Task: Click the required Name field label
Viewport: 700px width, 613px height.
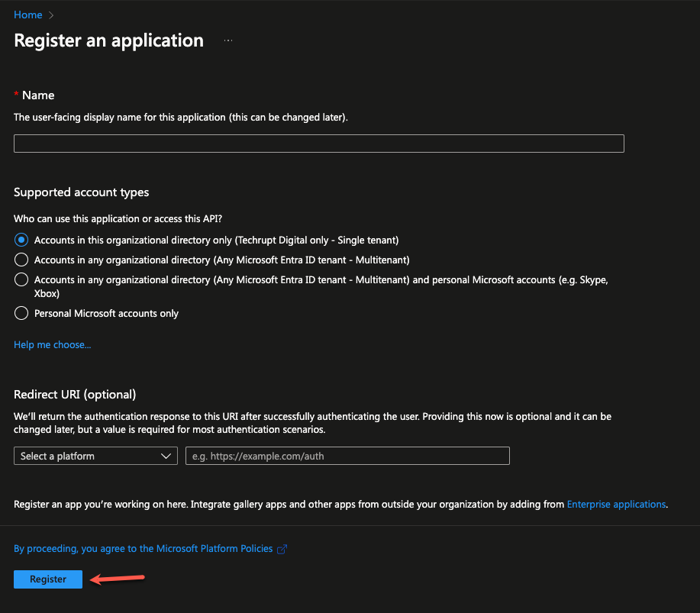Action: tap(38, 95)
